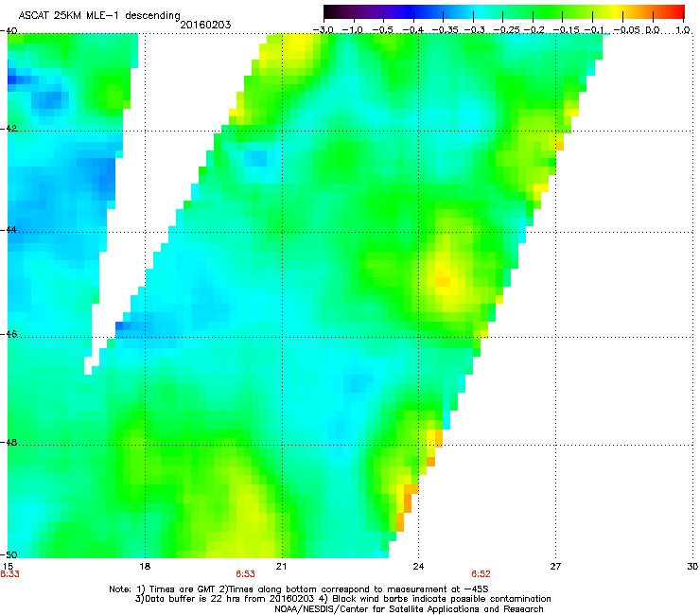Click the red time stamp '8:33'
The image size is (700, 615).
pos(9,574)
